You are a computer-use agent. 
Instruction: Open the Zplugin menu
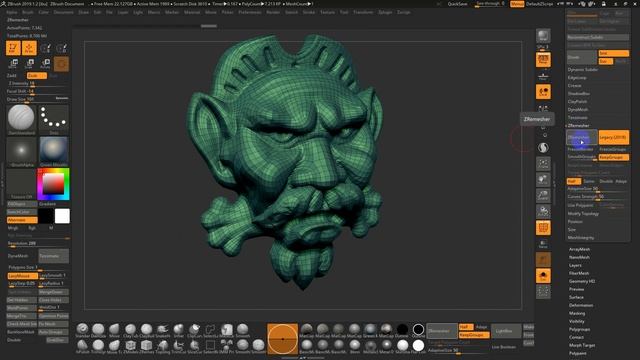385,12
